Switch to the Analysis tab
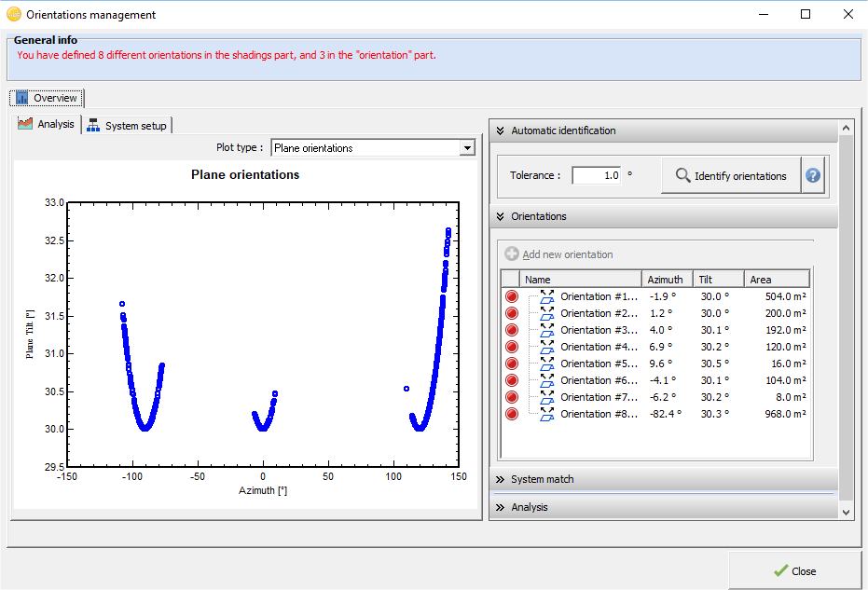This screenshot has height=590, width=868. (x=47, y=124)
